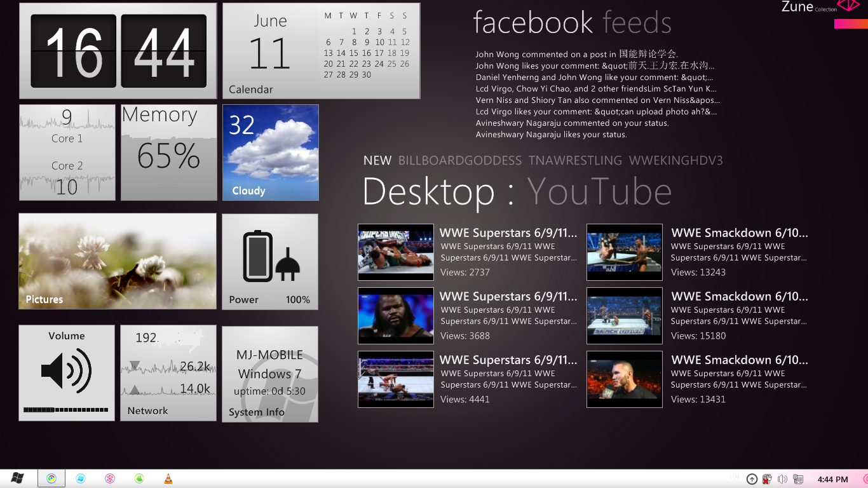Click the power plug tray icon

[x=767, y=479]
